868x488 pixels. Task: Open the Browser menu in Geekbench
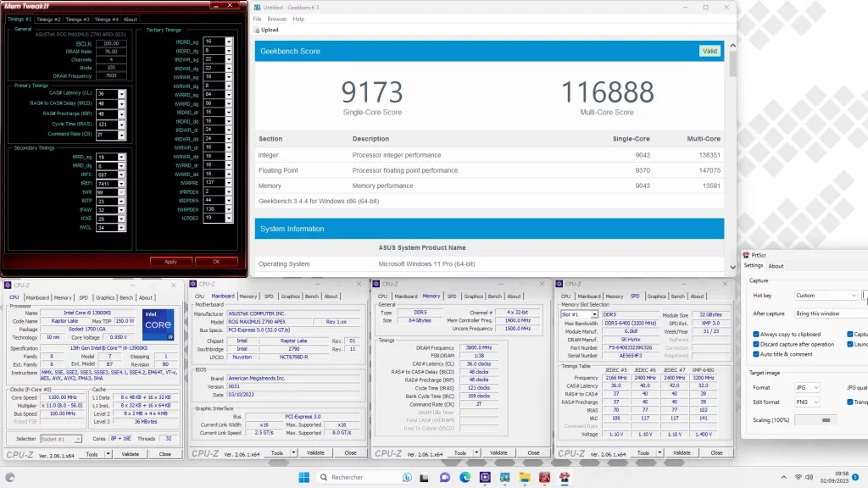277,19
